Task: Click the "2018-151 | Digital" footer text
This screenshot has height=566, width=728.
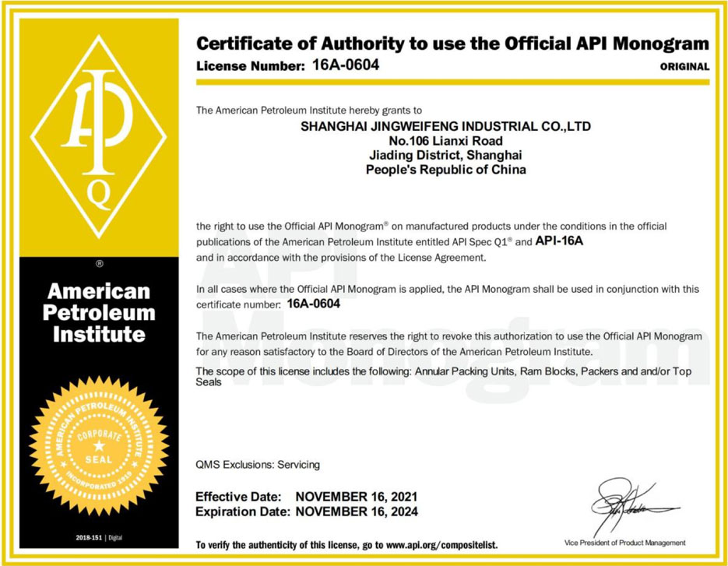Action: pos(99,538)
